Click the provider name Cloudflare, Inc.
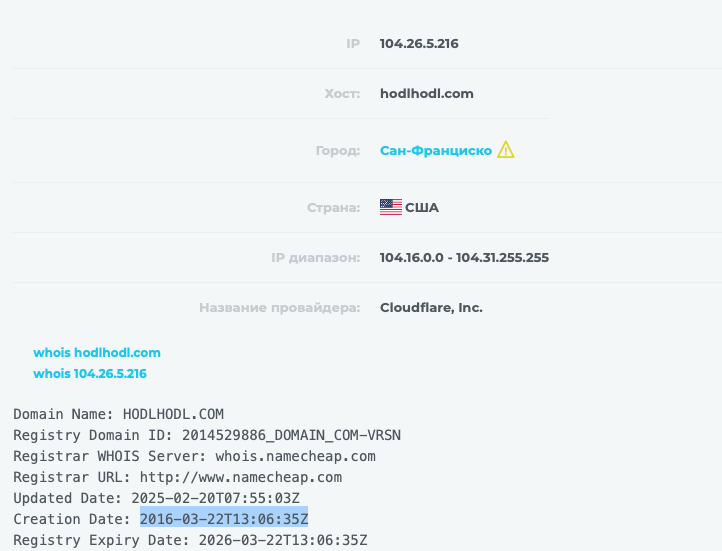722x551 pixels. [x=431, y=308]
